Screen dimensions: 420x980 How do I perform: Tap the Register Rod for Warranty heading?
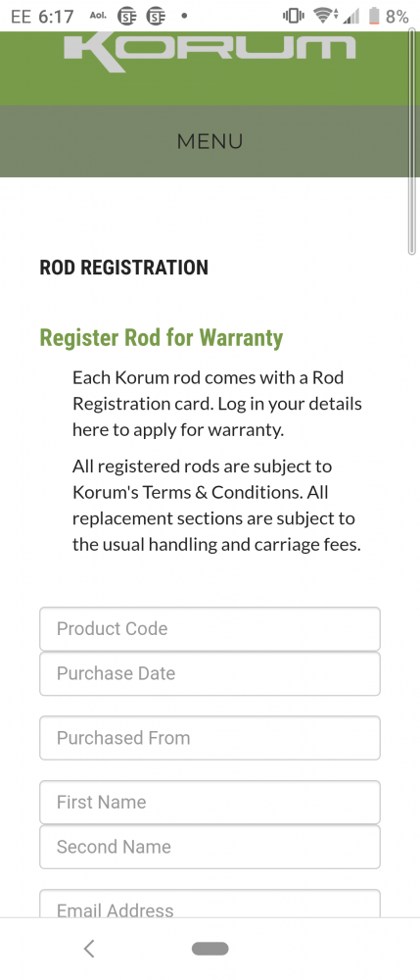click(x=161, y=338)
